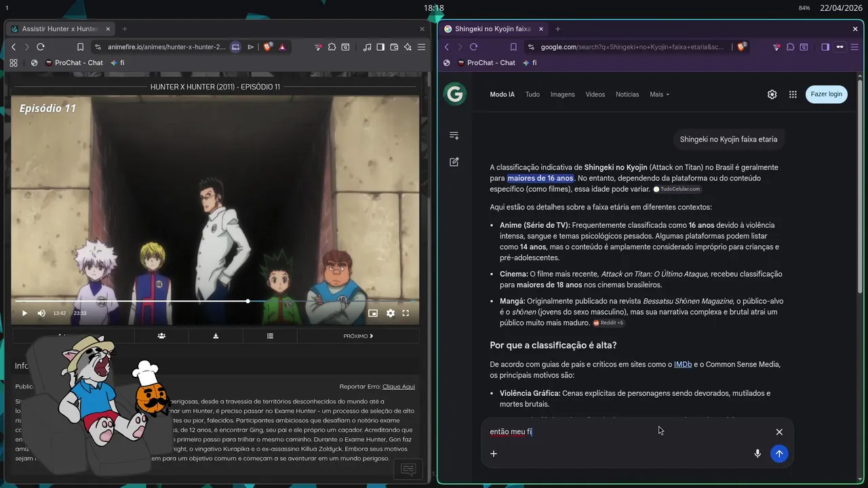
Task: Open Brave Rewards triangle icon
Action: click(x=282, y=47)
